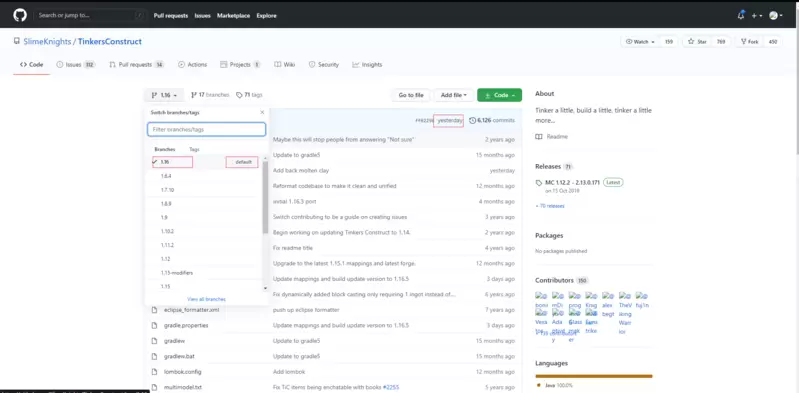The width and height of the screenshot is (799, 393).
Task: Click View all branches link
Action: point(206,299)
